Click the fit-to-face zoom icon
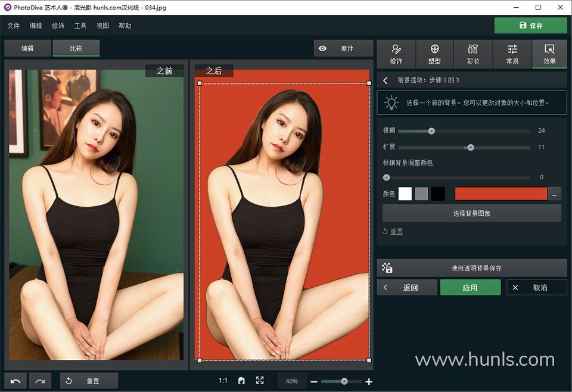The height and width of the screenshot is (392, 572). click(241, 381)
